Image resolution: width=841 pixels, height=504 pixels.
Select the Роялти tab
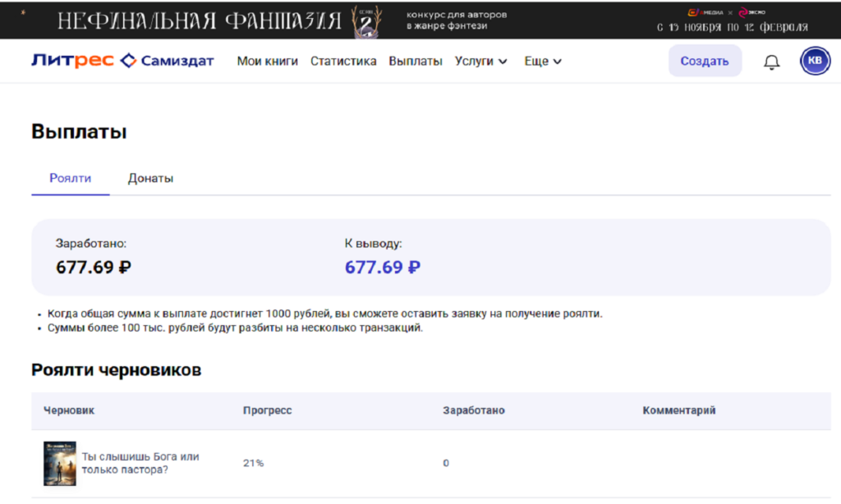pyautogui.click(x=70, y=178)
